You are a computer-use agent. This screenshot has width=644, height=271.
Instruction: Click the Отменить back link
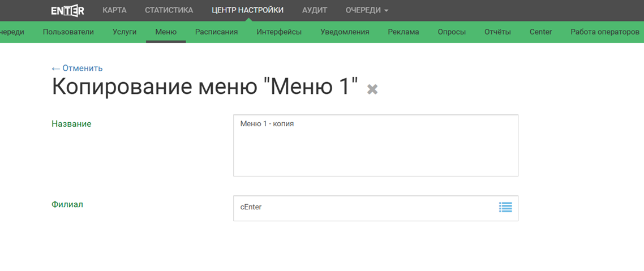pos(77,68)
